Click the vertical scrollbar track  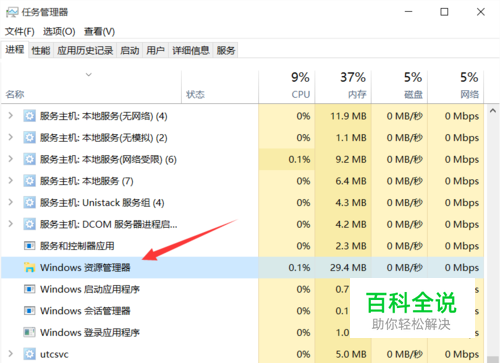pyautogui.click(x=493, y=233)
